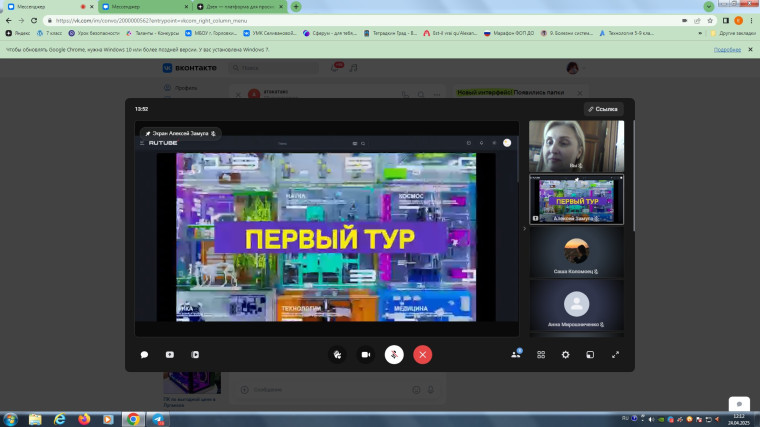Viewport: 760px width, 427px height.
Task: Open a new browser tab
Action: coord(296,7)
